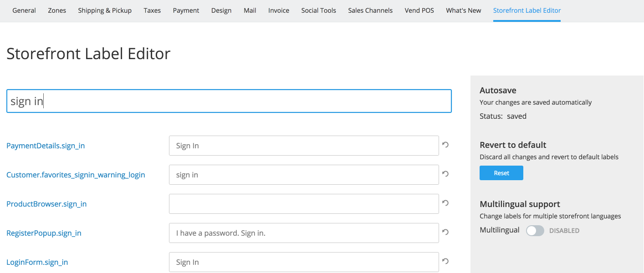Image resolution: width=644 pixels, height=273 pixels.
Task: Edit the RegisterPopup.sign_in text field
Action: point(304,233)
